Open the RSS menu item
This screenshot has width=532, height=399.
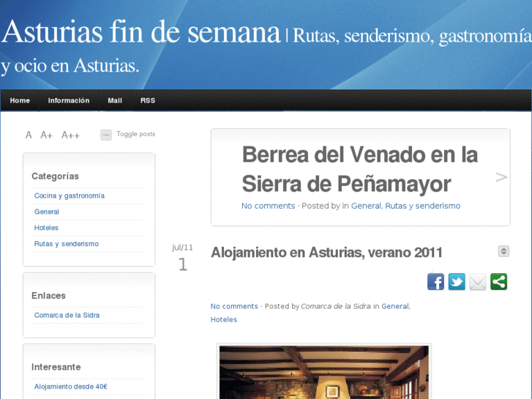point(148,100)
